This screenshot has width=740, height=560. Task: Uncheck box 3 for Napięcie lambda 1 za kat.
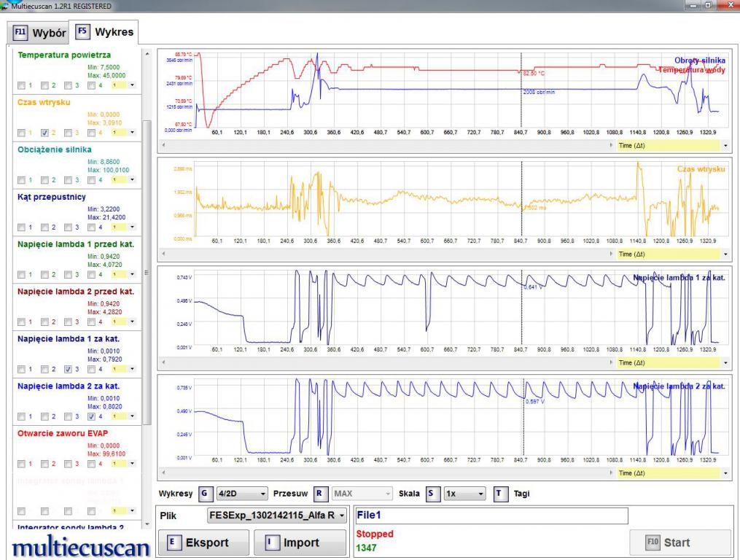pyautogui.click(x=68, y=369)
